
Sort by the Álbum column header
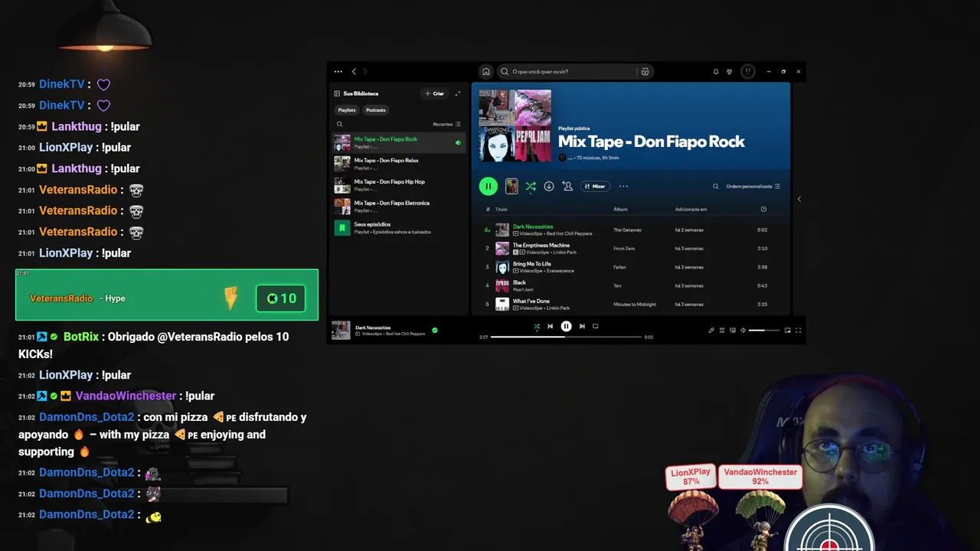point(621,209)
